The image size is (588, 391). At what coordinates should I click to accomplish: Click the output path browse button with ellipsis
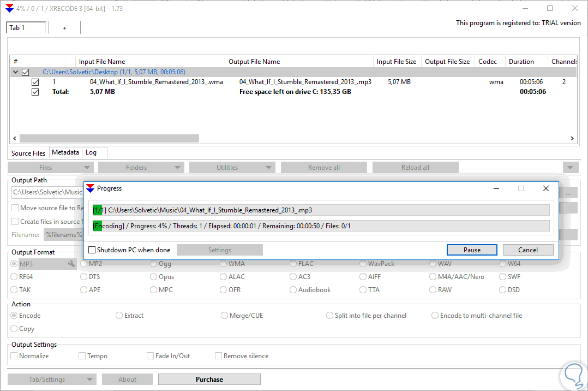[x=568, y=193]
